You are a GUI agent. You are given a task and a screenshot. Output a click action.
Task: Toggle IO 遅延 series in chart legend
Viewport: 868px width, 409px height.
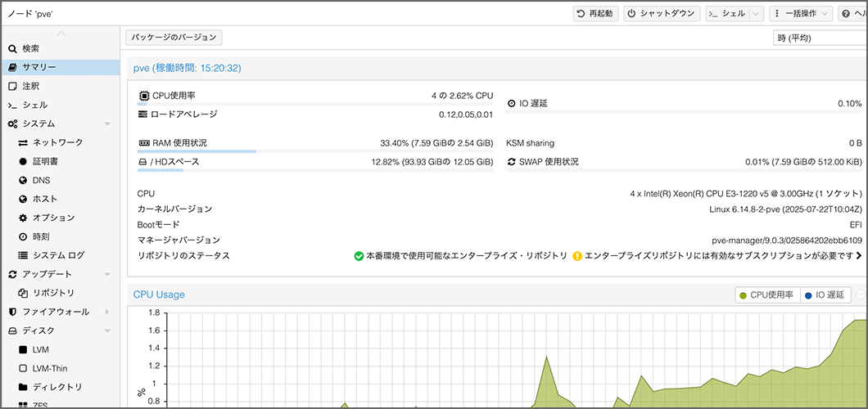[826, 295]
